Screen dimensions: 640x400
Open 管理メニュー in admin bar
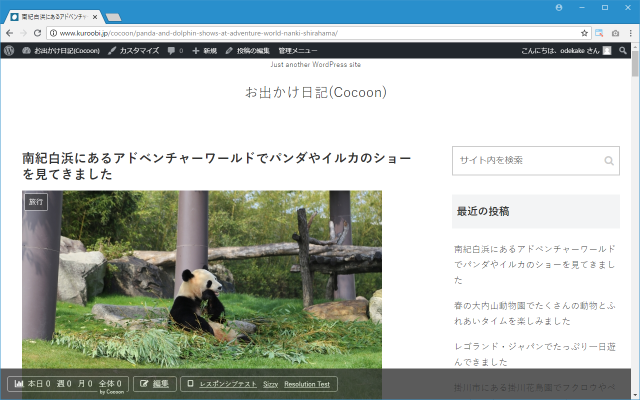(298, 51)
